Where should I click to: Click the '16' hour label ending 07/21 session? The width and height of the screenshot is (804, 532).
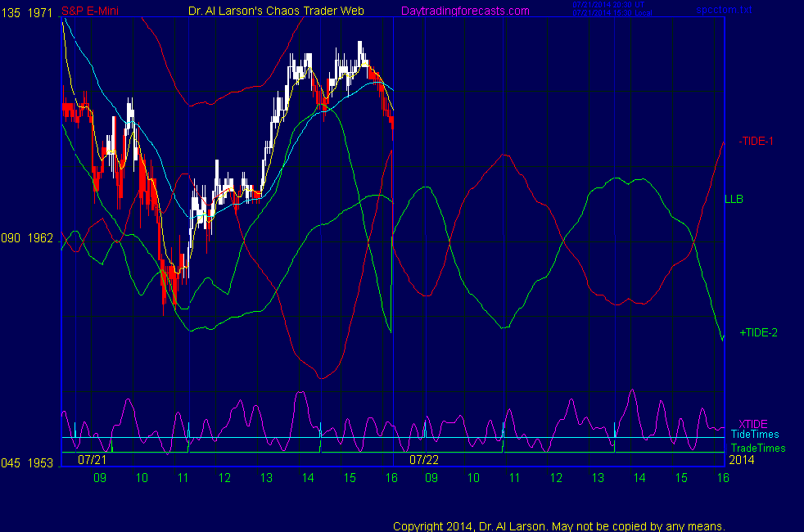coord(391,478)
